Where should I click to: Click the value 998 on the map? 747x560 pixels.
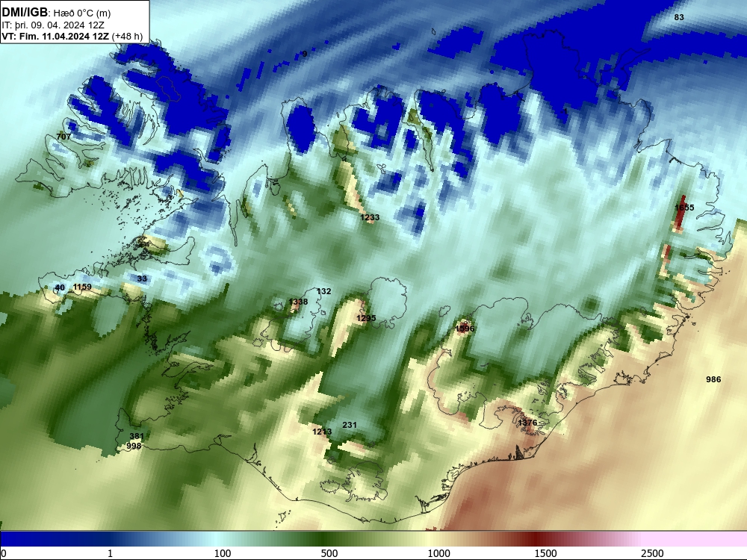pos(134,447)
